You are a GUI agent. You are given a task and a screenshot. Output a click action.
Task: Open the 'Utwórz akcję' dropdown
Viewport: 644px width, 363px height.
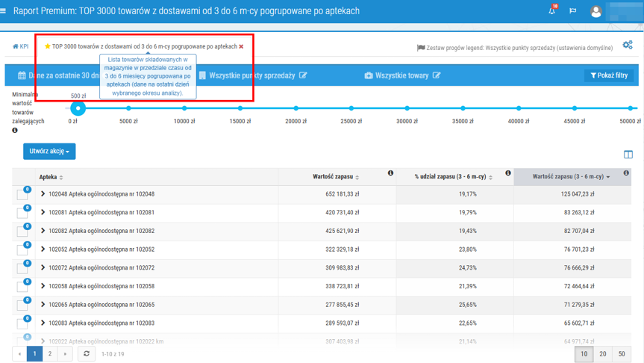coord(49,152)
